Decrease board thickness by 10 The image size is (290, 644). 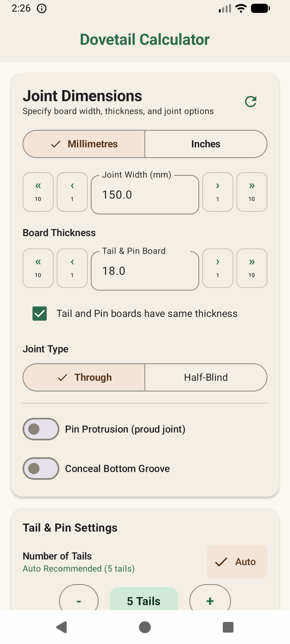[x=38, y=268]
